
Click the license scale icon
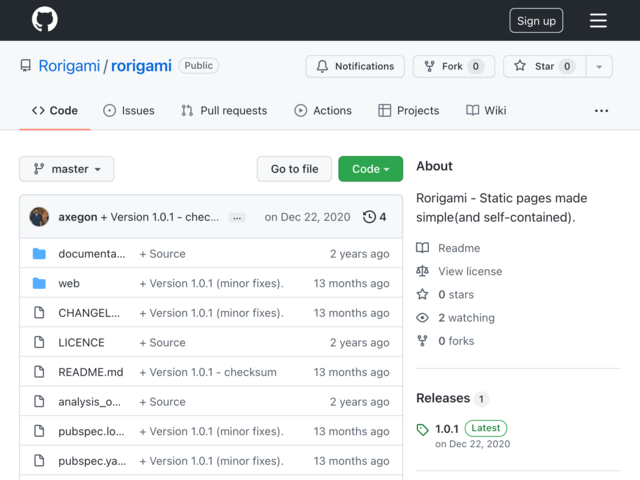(x=422, y=271)
